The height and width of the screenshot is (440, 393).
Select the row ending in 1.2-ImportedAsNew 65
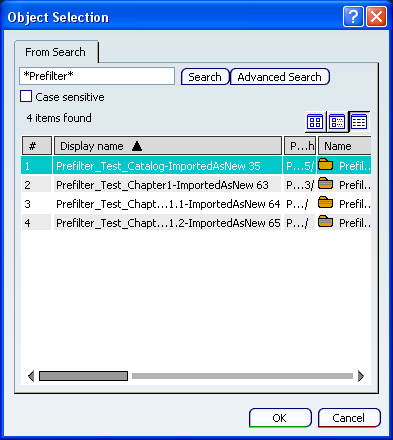point(168,223)
